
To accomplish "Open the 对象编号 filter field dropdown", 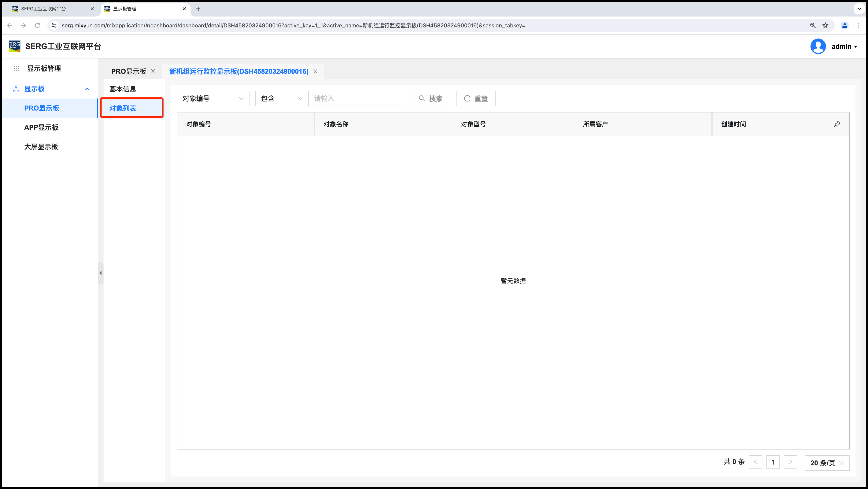I will pyautogui.click(x=213, y=98).
